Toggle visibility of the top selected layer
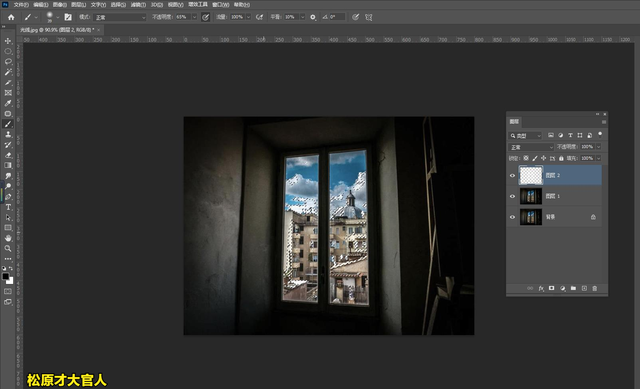The width and height of the screenshot is (640, 389). (x=513, y=176)
